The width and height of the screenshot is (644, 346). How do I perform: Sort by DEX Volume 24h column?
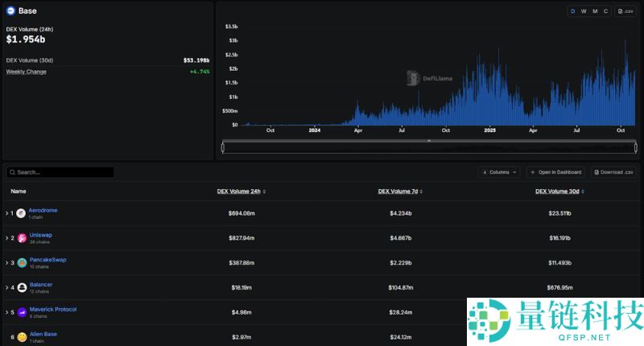pyautogui.click(x=241, y=192)
